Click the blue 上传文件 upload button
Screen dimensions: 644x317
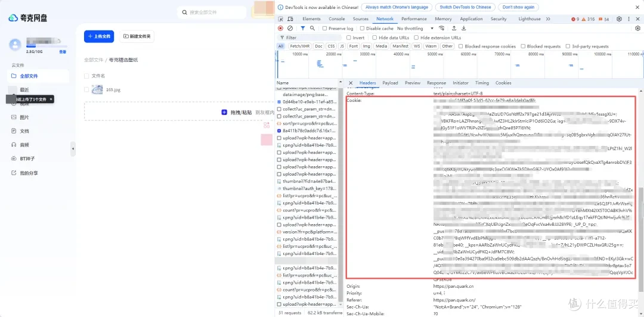pos(99,36)
